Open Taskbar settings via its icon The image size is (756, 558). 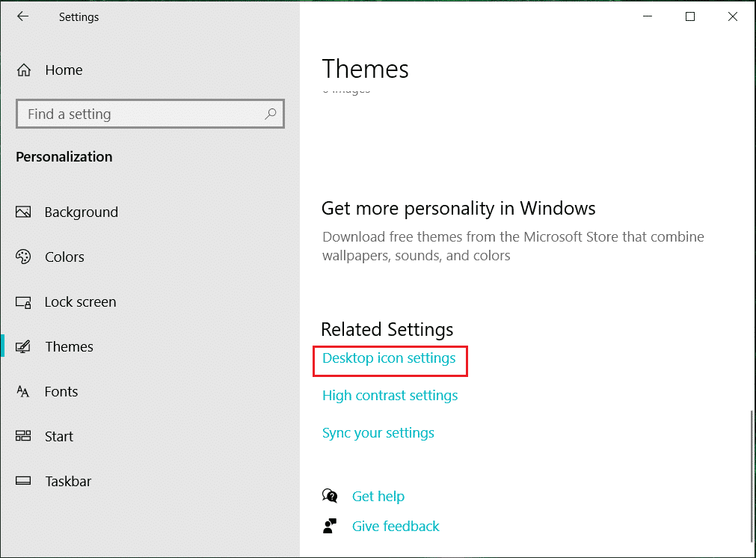23,482
